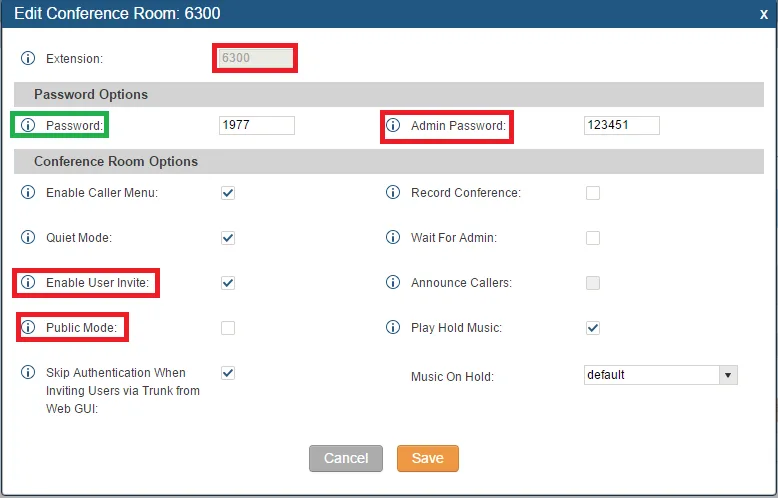The image size is (778, 498).
Task: Click info icon beside Admin Password
Action: [393, 126]
